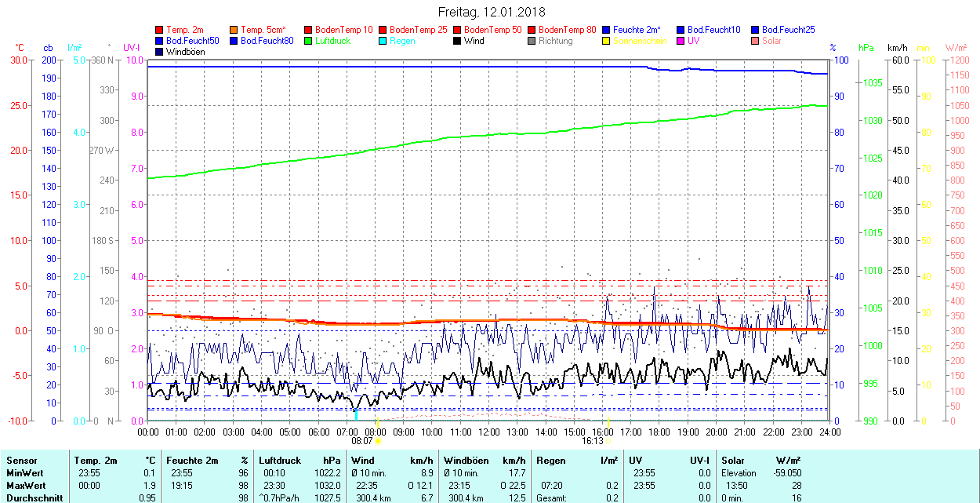Click the dark navy Windböen legend square
Screen dimensions: 980x503
pos(160,52)
